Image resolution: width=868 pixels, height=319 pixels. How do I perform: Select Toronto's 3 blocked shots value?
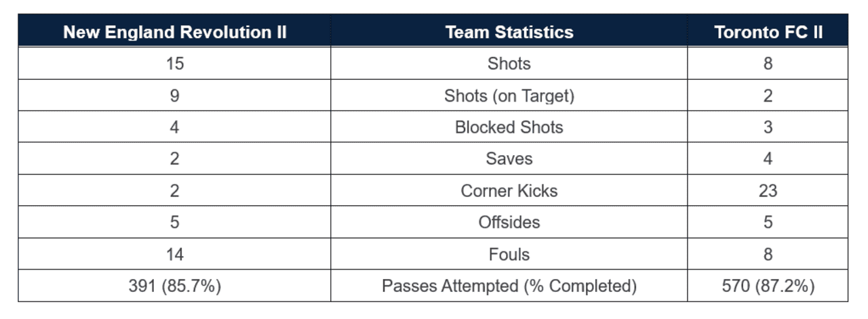tap(768, 127)
